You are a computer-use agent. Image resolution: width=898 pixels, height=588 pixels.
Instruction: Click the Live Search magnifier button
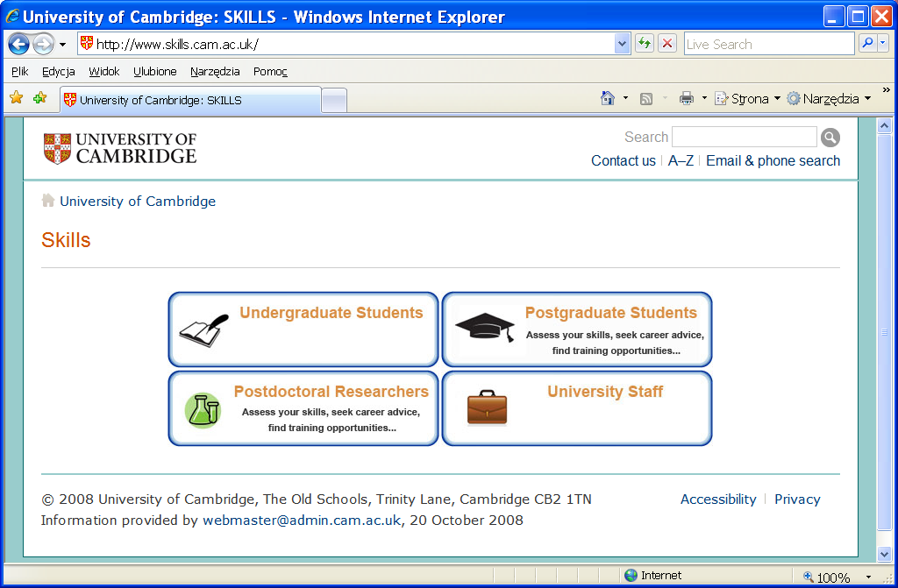(867, 44)
